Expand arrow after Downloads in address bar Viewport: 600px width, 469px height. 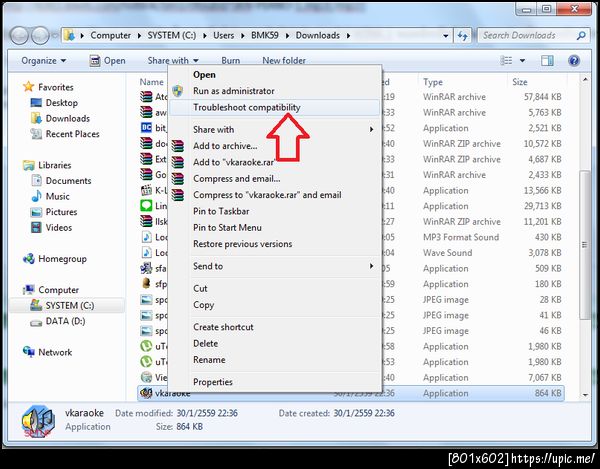tap(348, 36)
